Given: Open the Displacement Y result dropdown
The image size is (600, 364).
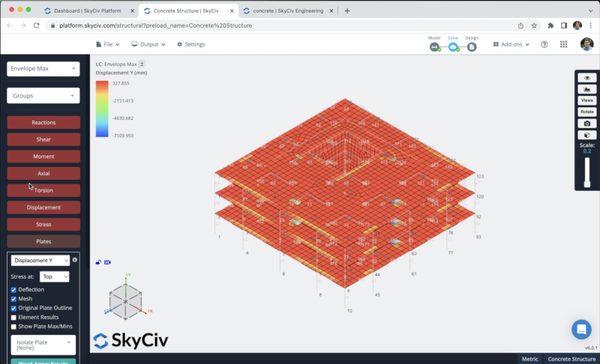Looking at the screenshot, I should tap(40, 261).
